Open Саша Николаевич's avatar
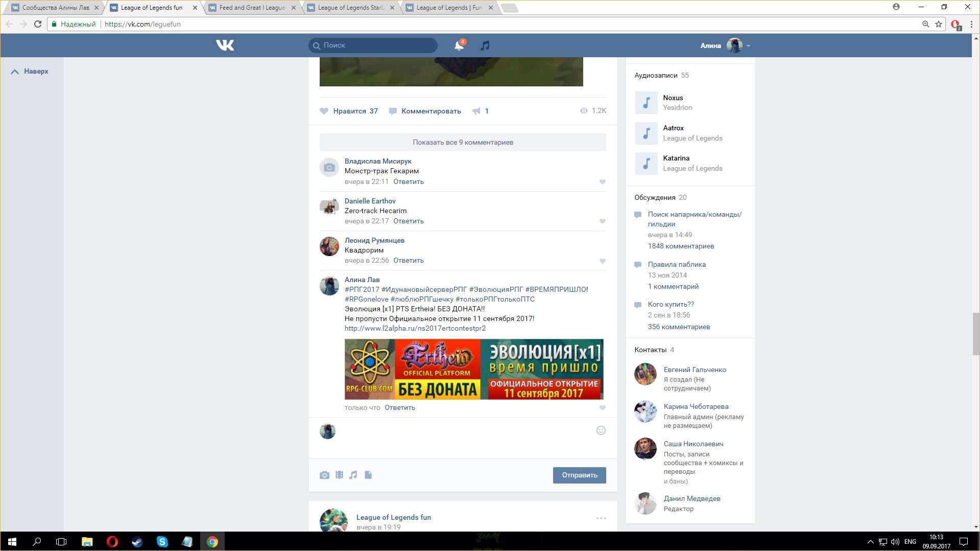Screen dimensions: 980x551 (x=646, y=449)
